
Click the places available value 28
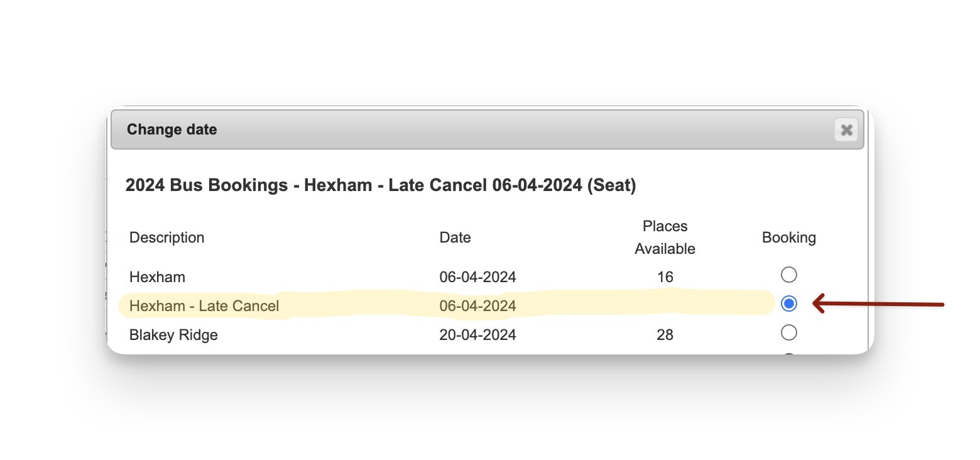tap(664, 335)
